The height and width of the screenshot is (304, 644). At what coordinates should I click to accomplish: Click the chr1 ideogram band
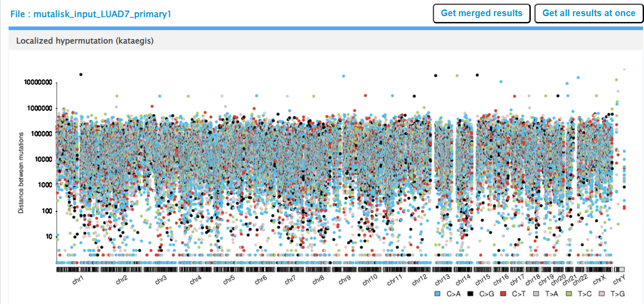(x=77, y=269)
